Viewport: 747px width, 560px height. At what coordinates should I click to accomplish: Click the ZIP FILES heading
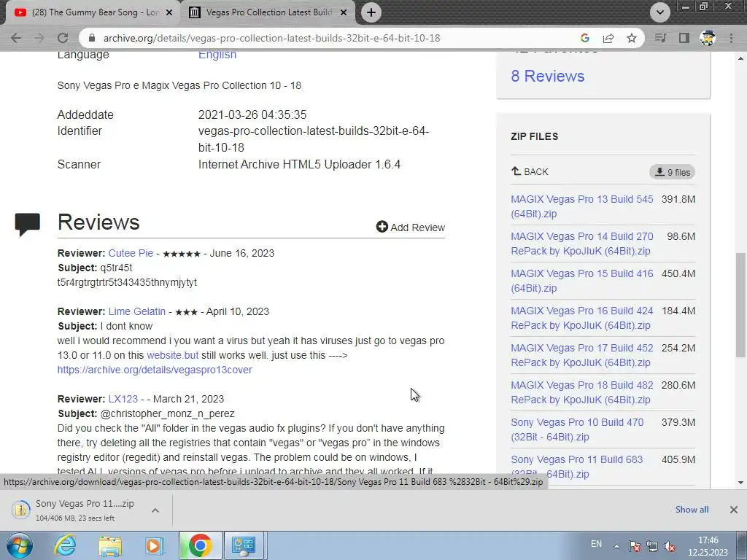click(534, 136)
